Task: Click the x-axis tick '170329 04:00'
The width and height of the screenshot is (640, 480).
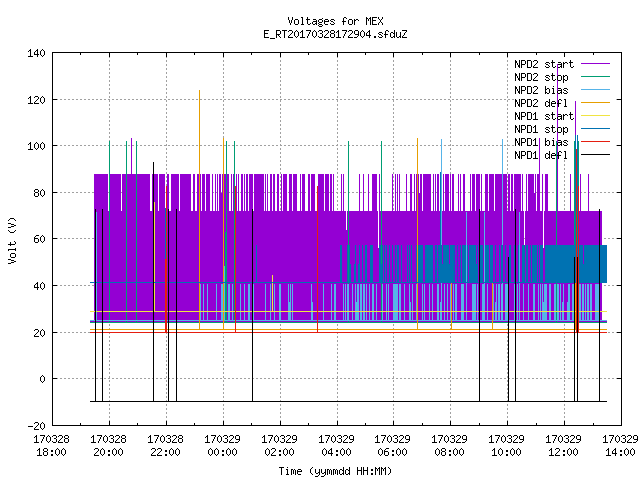Action: click(x=336, y=446)
